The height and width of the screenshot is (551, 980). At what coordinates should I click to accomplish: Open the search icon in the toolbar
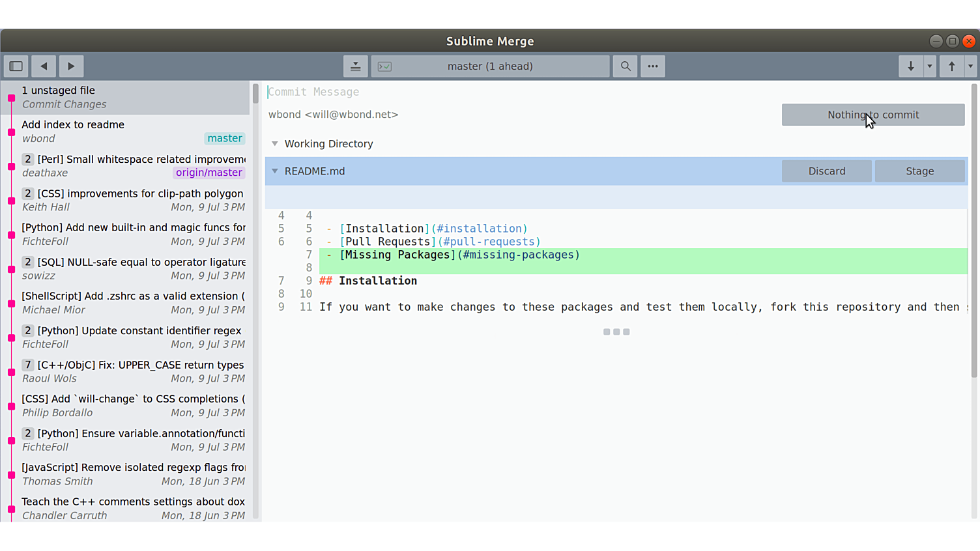(x=624, y=66)
